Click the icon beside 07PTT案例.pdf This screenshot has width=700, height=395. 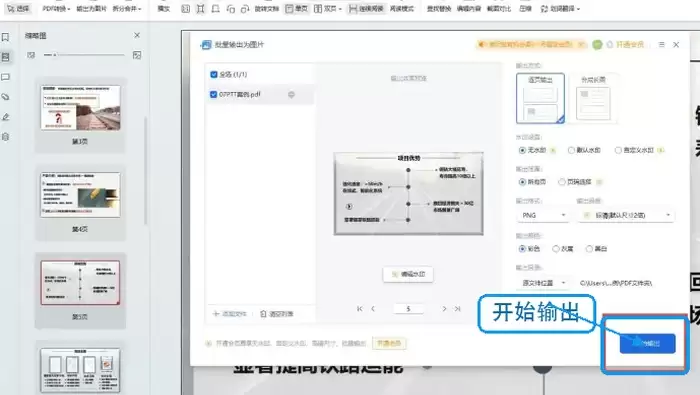pos(291,95)
